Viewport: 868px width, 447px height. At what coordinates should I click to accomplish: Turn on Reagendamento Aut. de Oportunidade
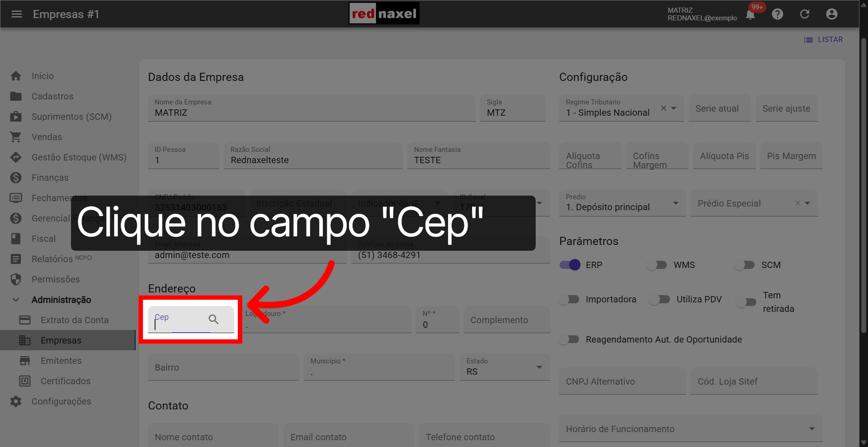(x=569, y=339)
